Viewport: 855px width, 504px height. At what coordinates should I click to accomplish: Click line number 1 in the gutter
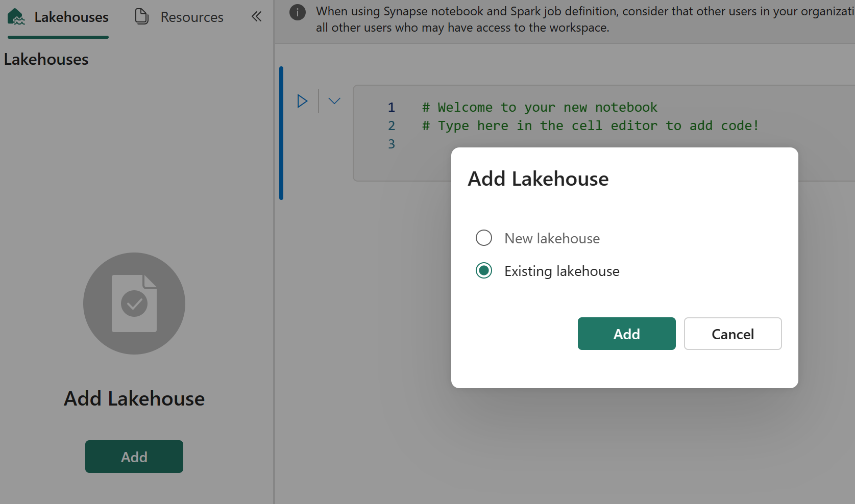391,107
